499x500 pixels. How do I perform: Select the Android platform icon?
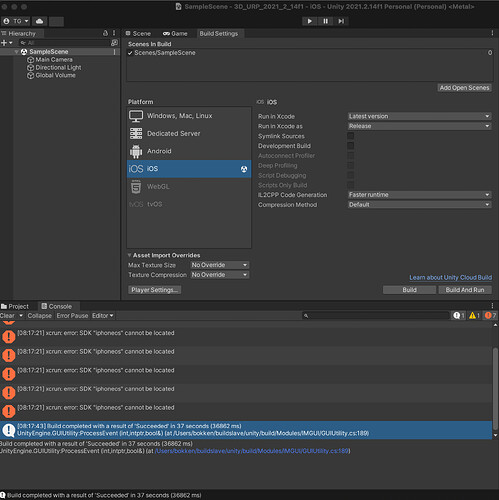tap(136, 151)
